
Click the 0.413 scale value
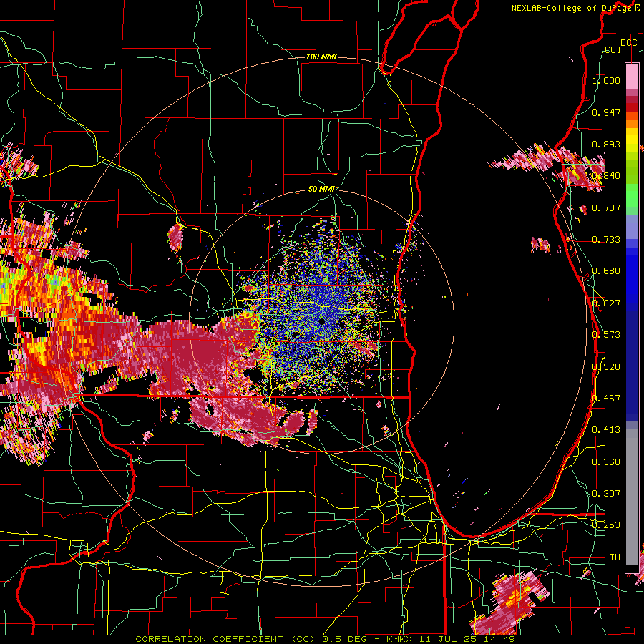tap(606, 430)
